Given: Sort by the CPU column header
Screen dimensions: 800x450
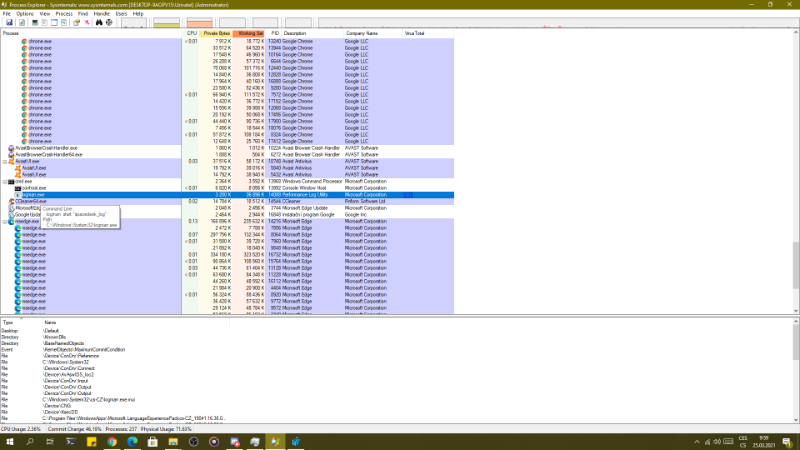Looking at the screenshot, I should (x=191, y=33).
